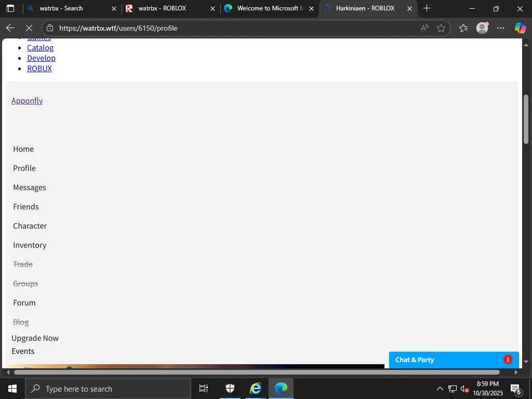
Task: Close the Welcome to Microsoft Edge tab
Action: [312, 9]
